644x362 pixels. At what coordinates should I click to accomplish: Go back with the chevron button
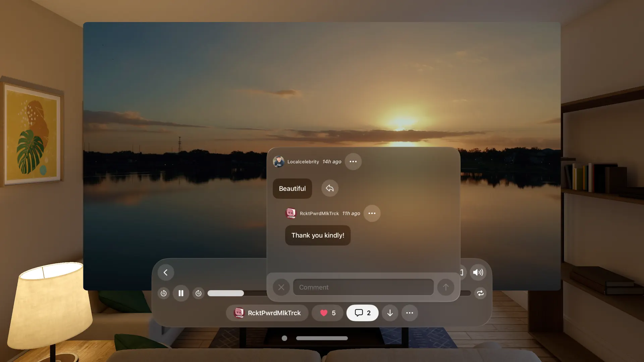point(166,273)
